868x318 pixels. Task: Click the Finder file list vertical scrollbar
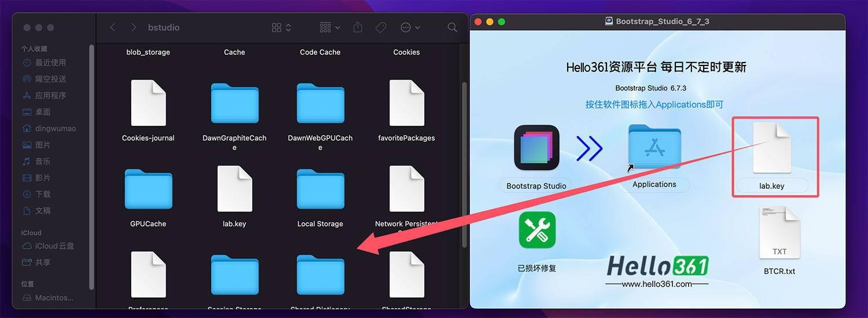coord(464,162)
